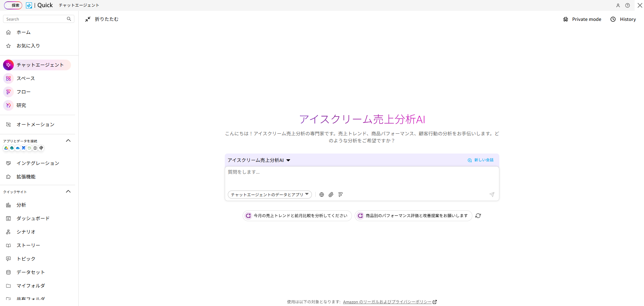Toggle the 探索 pill button
This screenshot has width=644, height=306.
coord(13,5)
